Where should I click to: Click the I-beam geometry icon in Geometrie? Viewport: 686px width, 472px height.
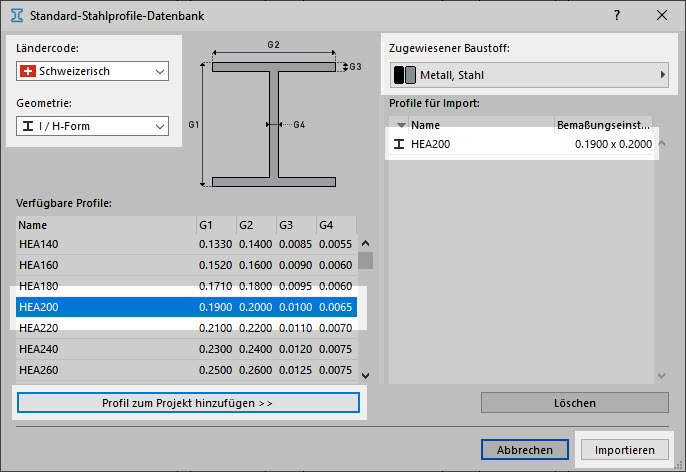pos(28,126)
